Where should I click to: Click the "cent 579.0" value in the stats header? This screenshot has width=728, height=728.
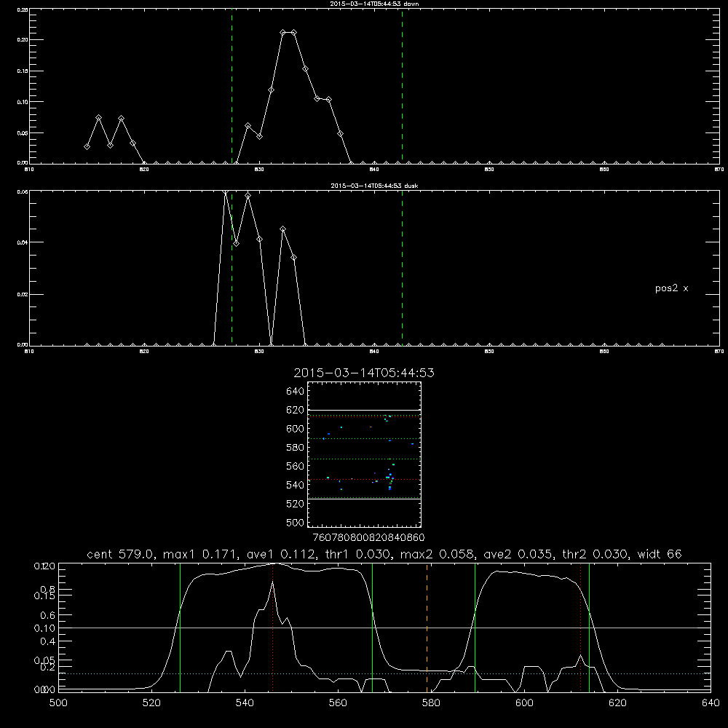121,554
